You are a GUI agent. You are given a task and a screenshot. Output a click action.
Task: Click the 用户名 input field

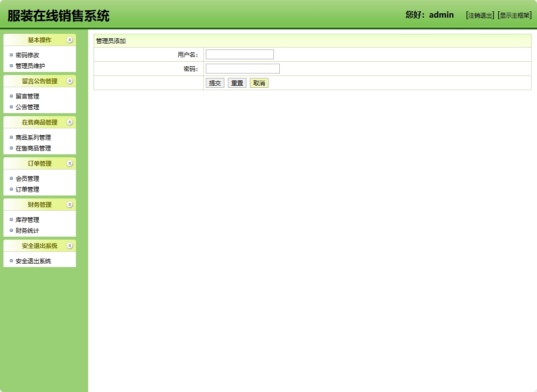pyautogui.click(x=240, y=54)
